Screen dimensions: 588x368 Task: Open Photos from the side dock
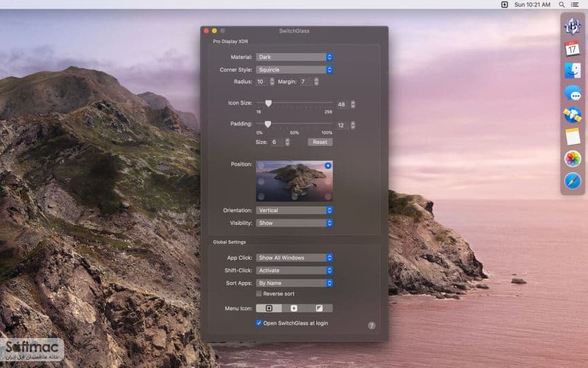(572, 159)
